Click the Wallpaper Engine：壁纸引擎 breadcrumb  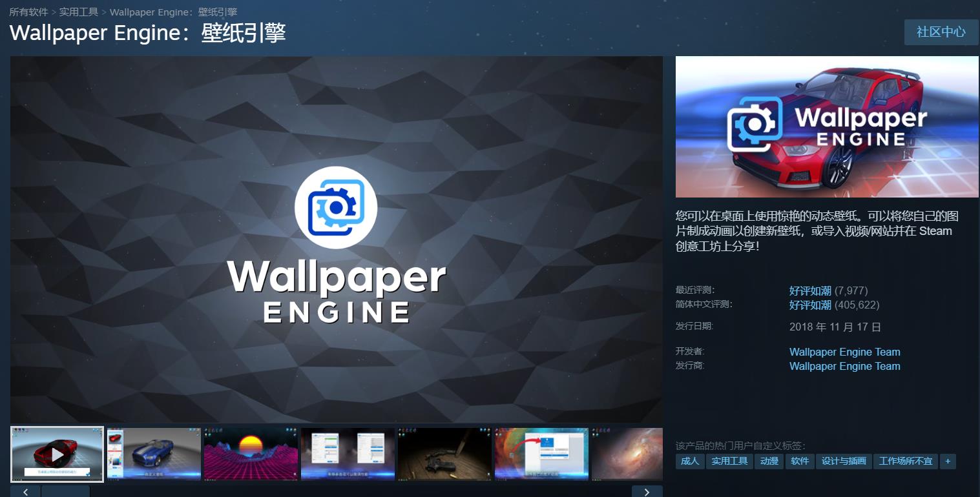pos(173,12)
